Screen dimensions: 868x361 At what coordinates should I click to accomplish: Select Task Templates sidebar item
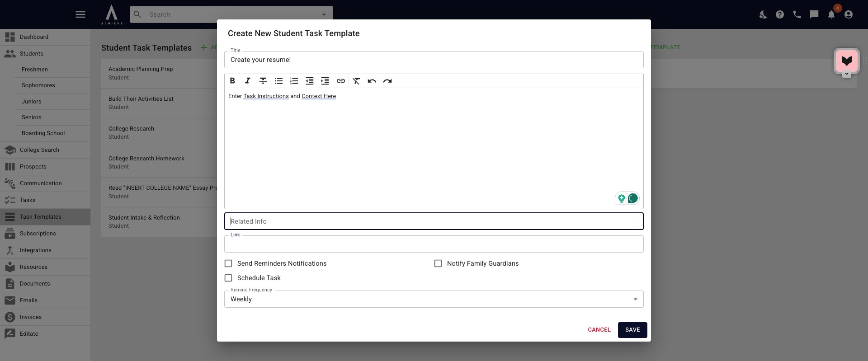click(45, 217)
